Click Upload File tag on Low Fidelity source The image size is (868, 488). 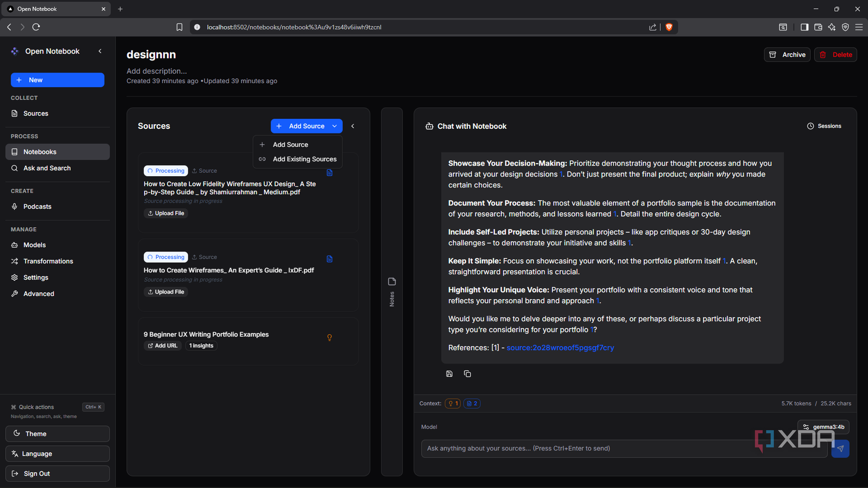tap(166, 213)
